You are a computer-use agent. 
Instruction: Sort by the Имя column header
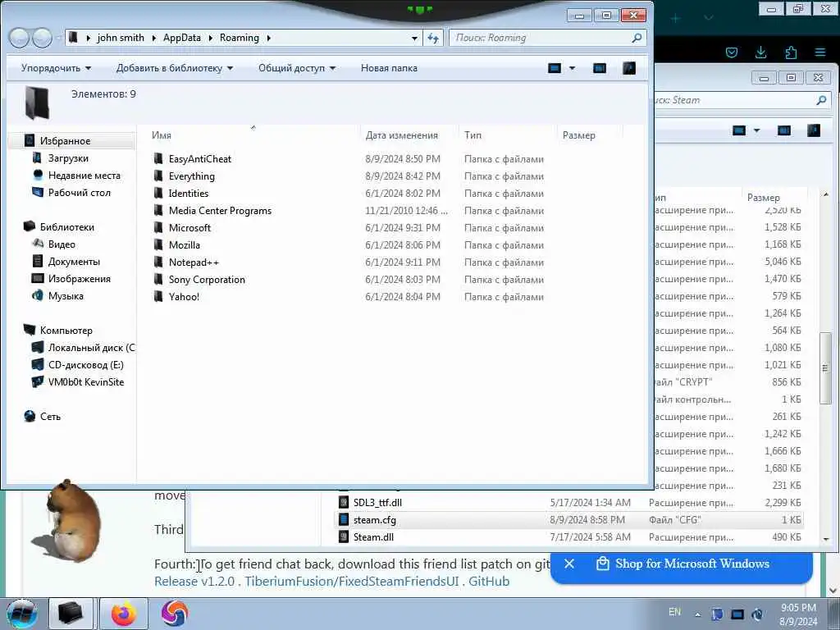(162, 135)
